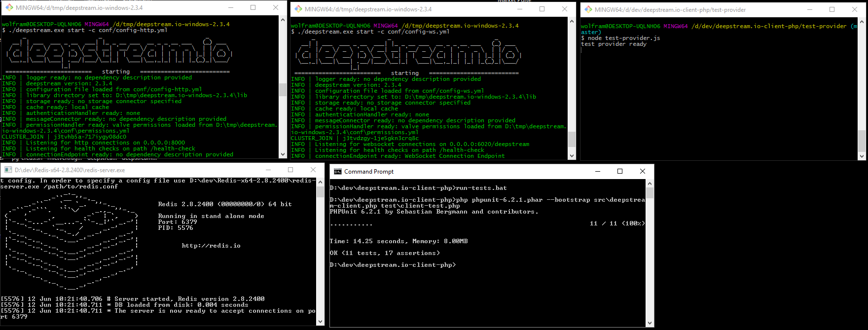Screen dimensions: 868x330
Task: Click the 'Command Prompt' window title text
Action: (369, 172)
